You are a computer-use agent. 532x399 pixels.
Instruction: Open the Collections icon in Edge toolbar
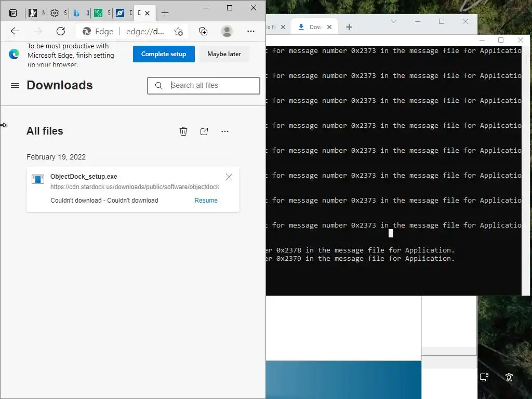(203, 32)
